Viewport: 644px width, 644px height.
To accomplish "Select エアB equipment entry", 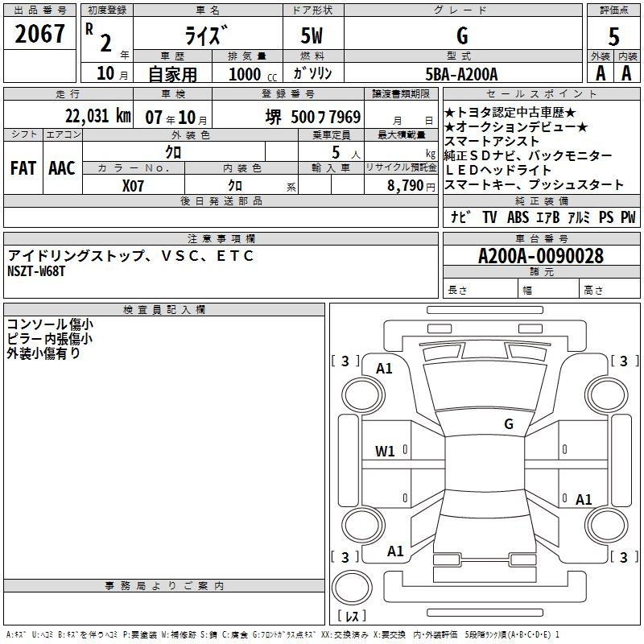I will 548,217.
